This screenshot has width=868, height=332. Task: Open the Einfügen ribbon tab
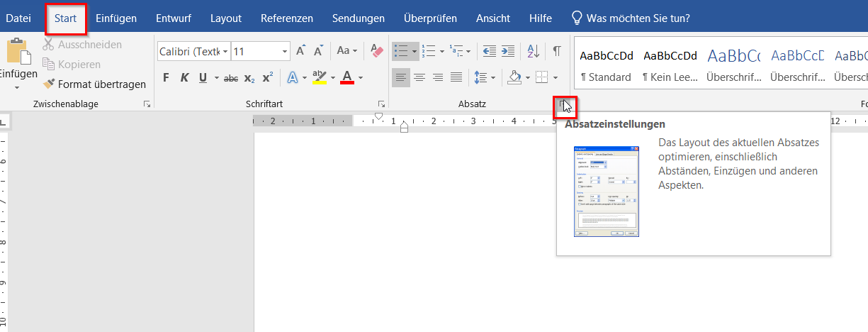click(x=116, y=18)
